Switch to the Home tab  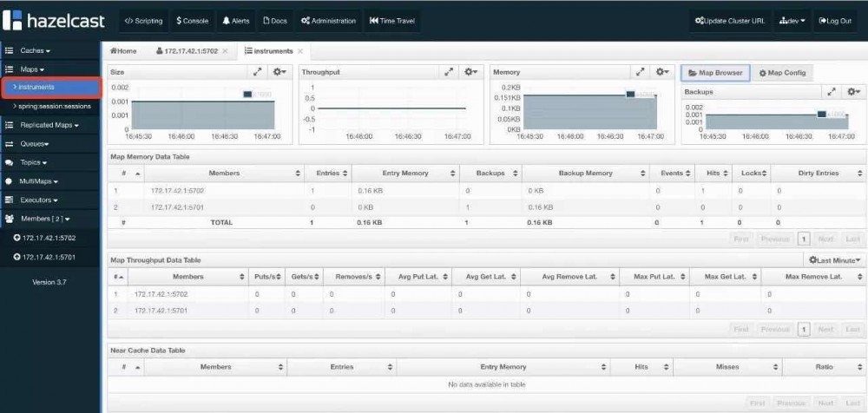coord(123,51)
